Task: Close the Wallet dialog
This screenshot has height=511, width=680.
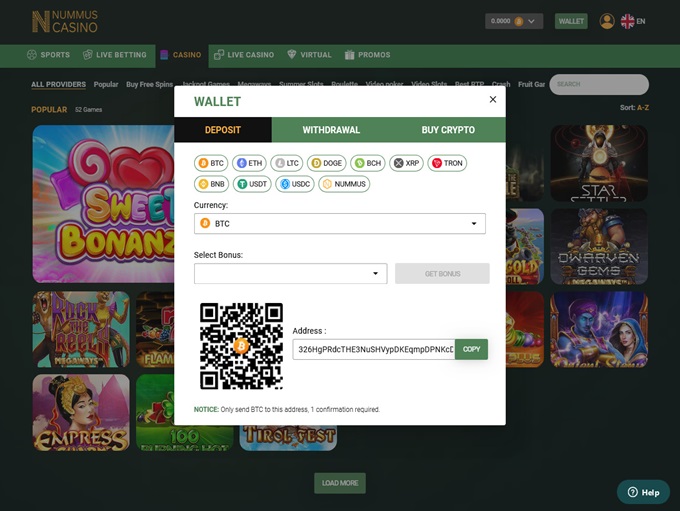Action: pyautogui.click(x=492, y=100)
